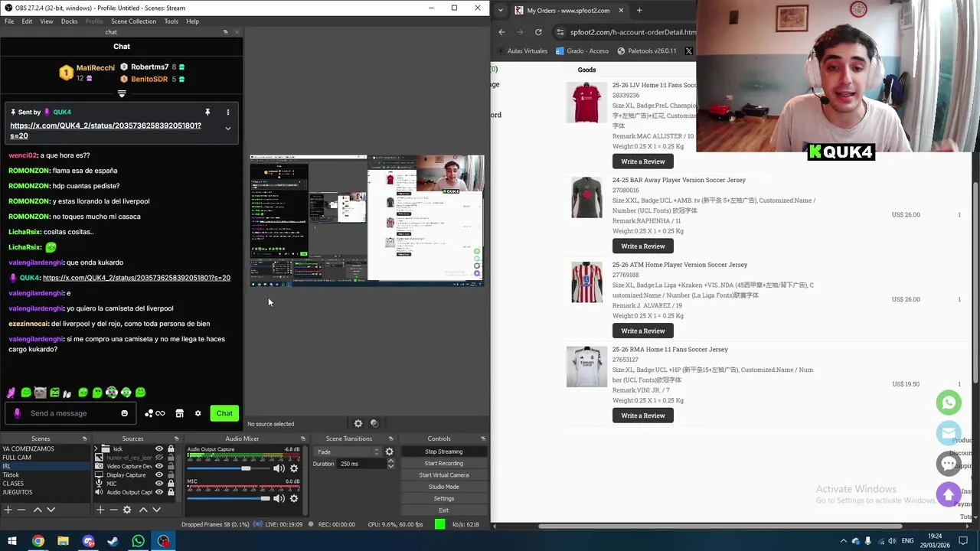Add a new source with the plus icon

pos(100,510)
